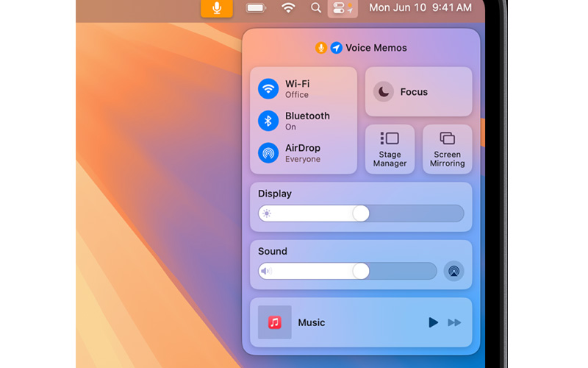Open Voice Memos privacy details label
Screen dimensions: 588x368
(x=376, y=48)
